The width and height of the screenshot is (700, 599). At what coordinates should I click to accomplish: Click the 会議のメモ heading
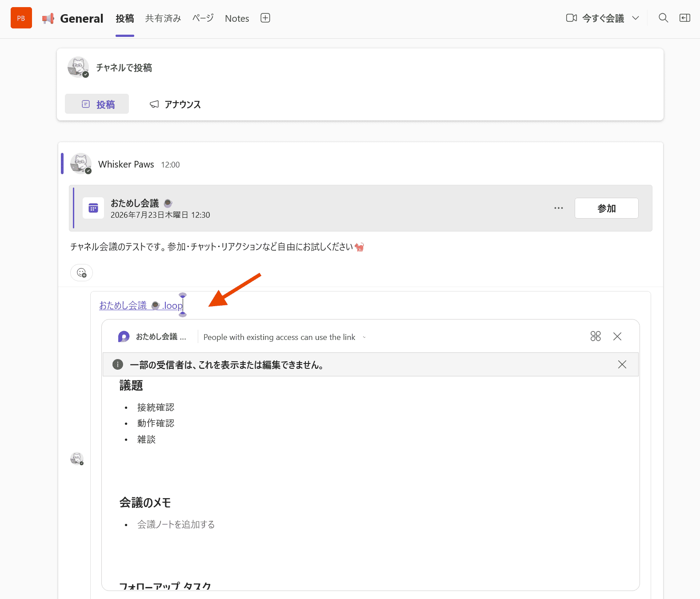pyautogui.click(x=145, y=503)
